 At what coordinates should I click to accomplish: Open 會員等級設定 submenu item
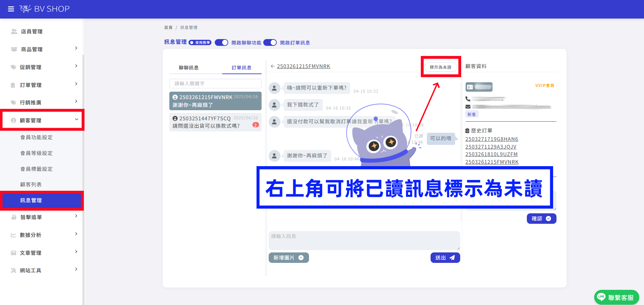tap(36, 153)
